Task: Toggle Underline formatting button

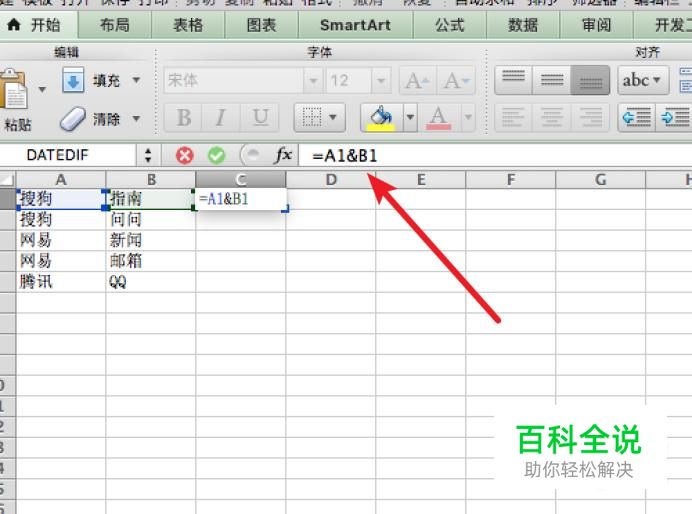Action: (260, 117)
